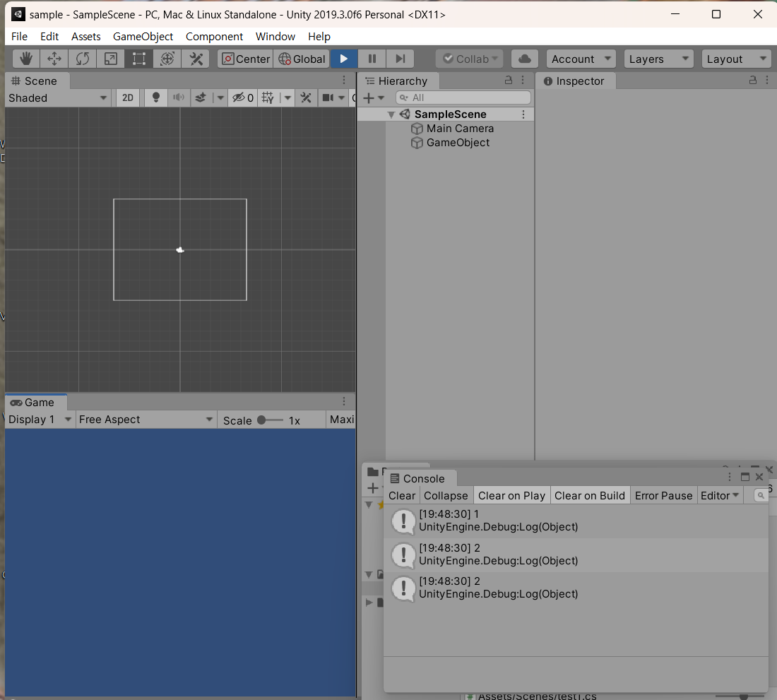Collapse the SampleScene tree arrow

click(391, 114)
